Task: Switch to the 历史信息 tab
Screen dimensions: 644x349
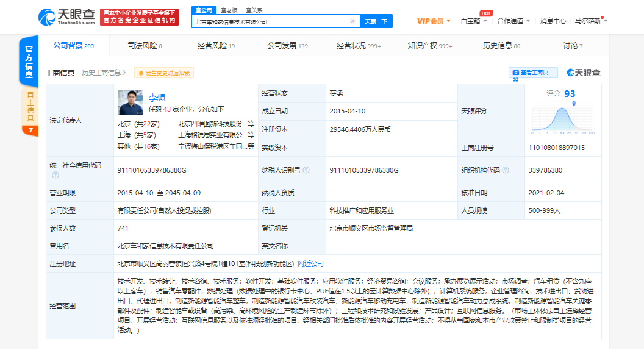Action: point(501,46)
